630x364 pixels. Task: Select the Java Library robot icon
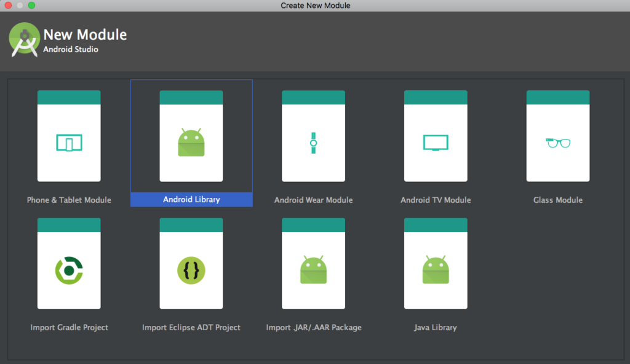tap(436, 270)
